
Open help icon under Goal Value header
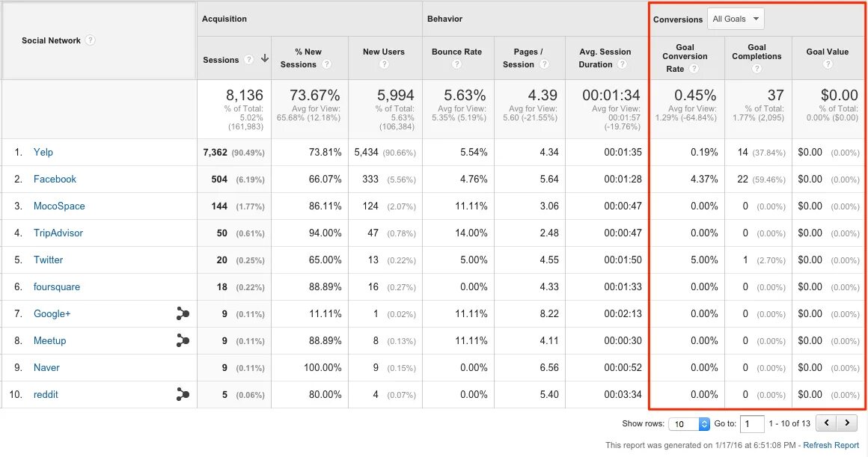[828, 64]
